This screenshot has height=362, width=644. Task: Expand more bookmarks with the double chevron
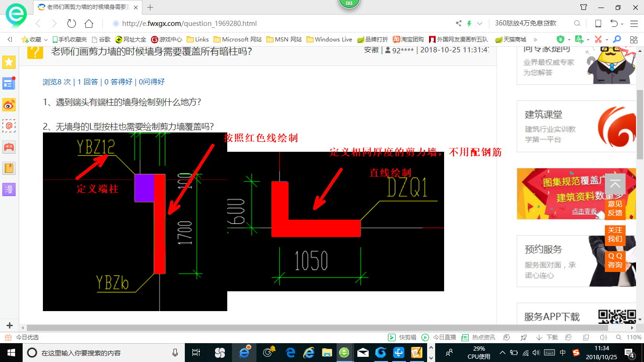coord(536,40)
